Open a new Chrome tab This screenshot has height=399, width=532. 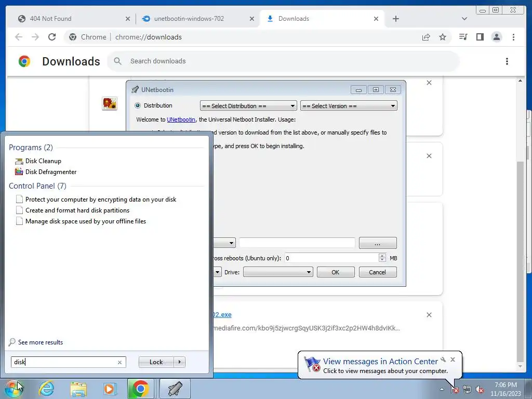tap(395, 19)
